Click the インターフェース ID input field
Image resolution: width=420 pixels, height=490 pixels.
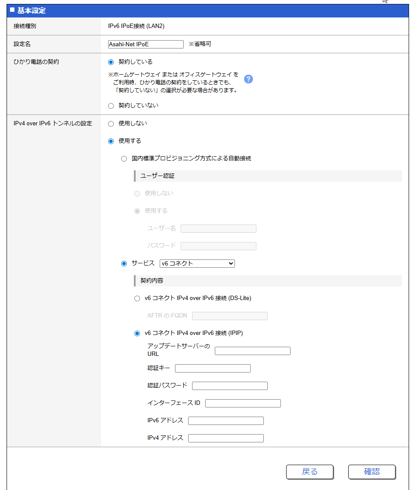click(243, 403)
